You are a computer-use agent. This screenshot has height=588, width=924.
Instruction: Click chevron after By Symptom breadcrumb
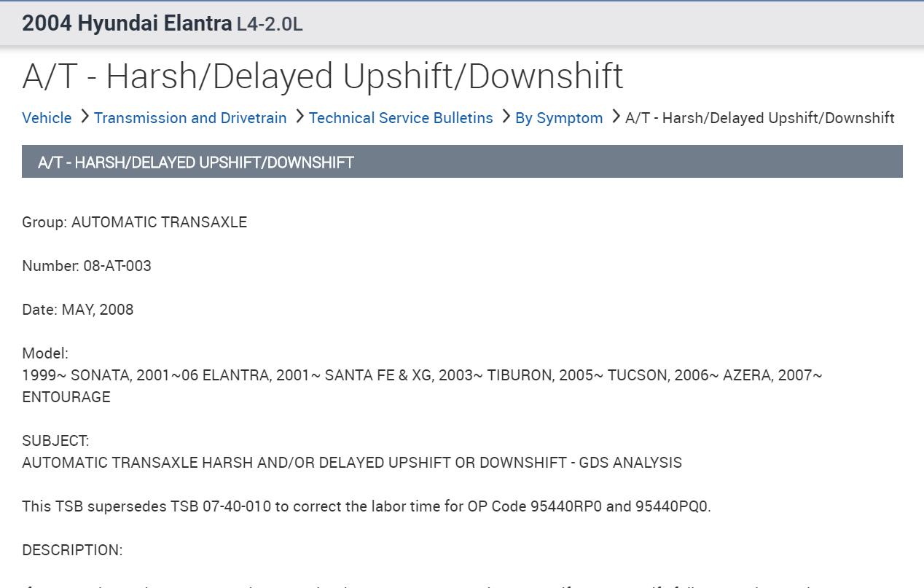(x=616, y=117)
